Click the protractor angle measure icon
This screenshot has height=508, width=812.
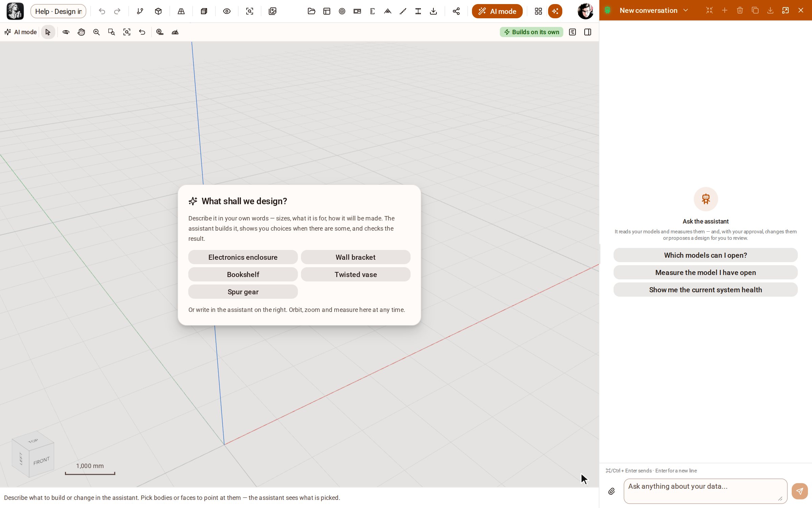click(175, 32)
